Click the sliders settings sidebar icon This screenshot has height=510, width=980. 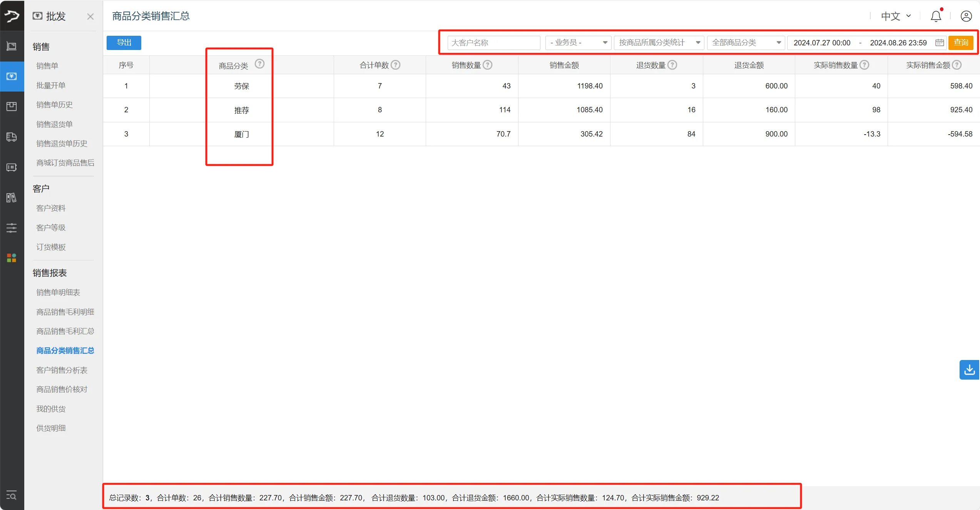[x=12, y=228]
